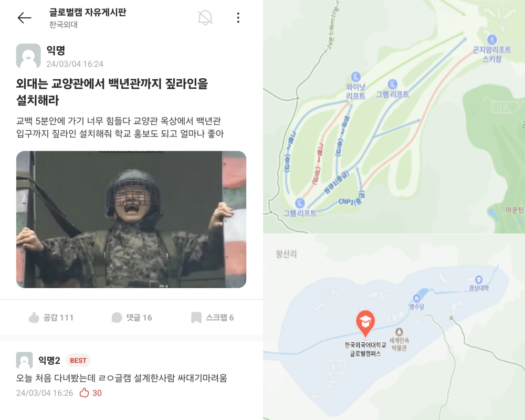The height and width of the screenshot is (420, 525).
Task: Click the BEST badge on comment
Action: [x=78, y=360]
